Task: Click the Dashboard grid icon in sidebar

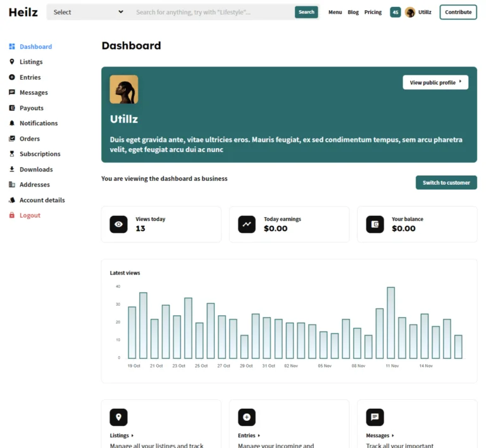Action: pyautogui.click(x=12, y=47)
